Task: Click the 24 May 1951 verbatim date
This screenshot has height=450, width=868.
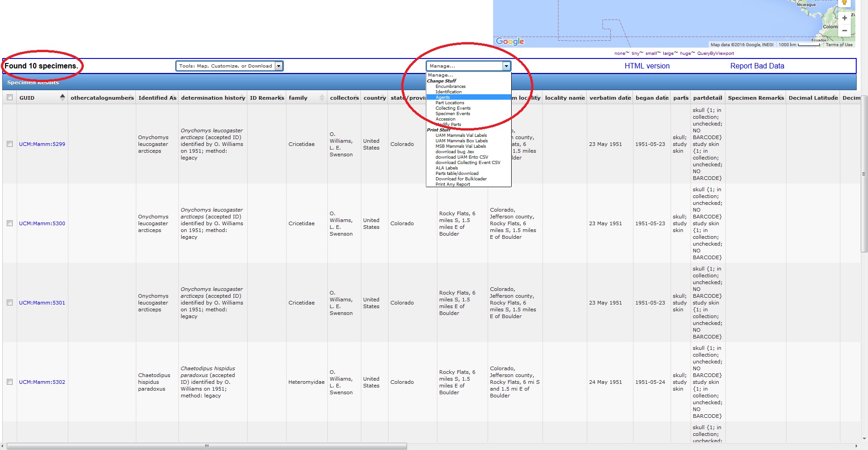Action: pos(605,382)
